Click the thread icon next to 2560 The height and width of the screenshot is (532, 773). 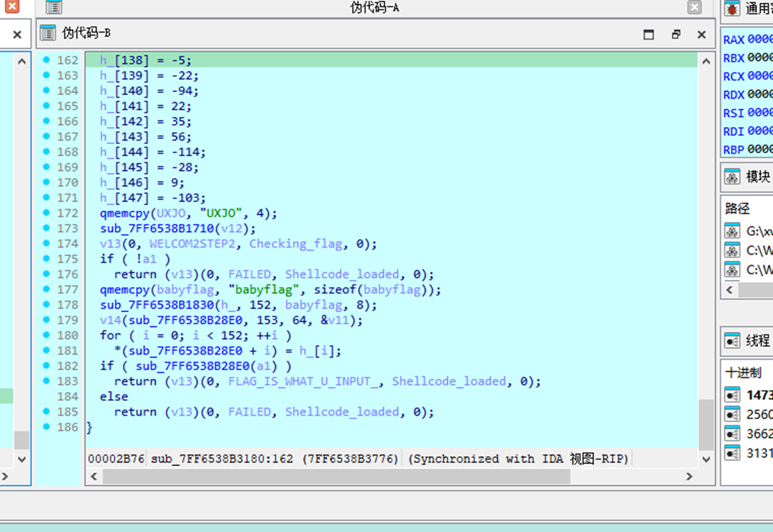pos(732,414)
